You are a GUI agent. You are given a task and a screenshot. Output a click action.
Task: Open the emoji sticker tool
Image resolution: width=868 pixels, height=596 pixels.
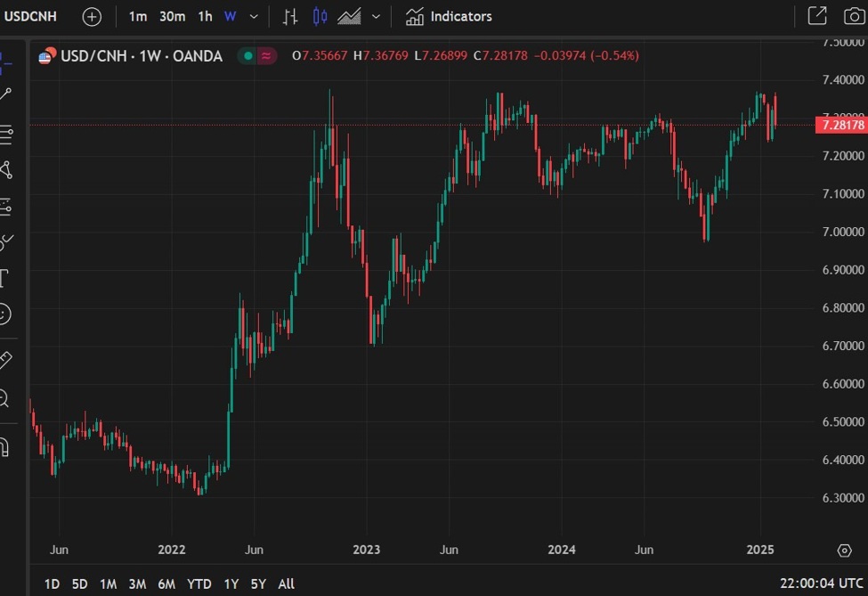[9, 314]
